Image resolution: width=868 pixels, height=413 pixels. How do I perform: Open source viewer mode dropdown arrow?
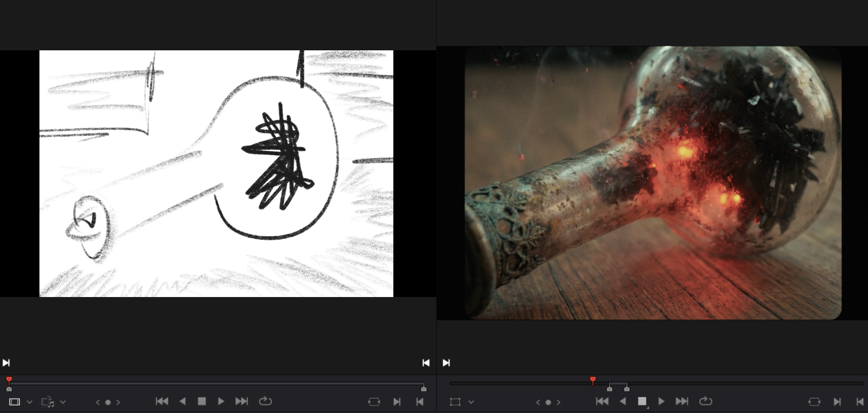(x=30, y=402)
